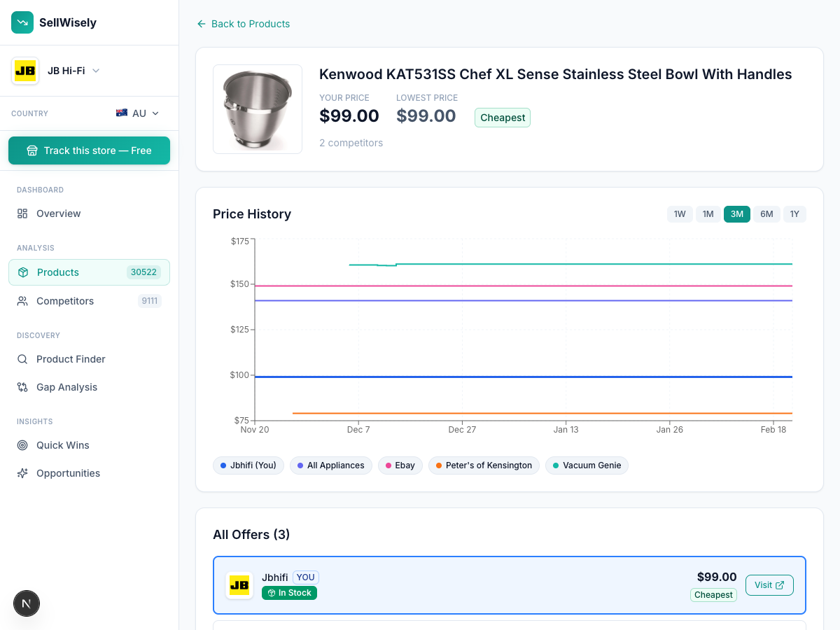Viewport: 840px width, 630px height.
Task: Click the Products box icon in the sidebar
Action: (22, 272)
